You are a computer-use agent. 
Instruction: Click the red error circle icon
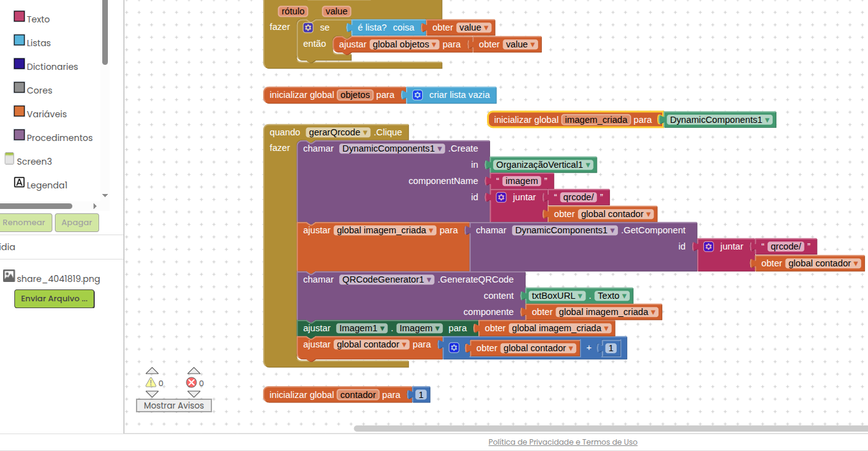191,383
